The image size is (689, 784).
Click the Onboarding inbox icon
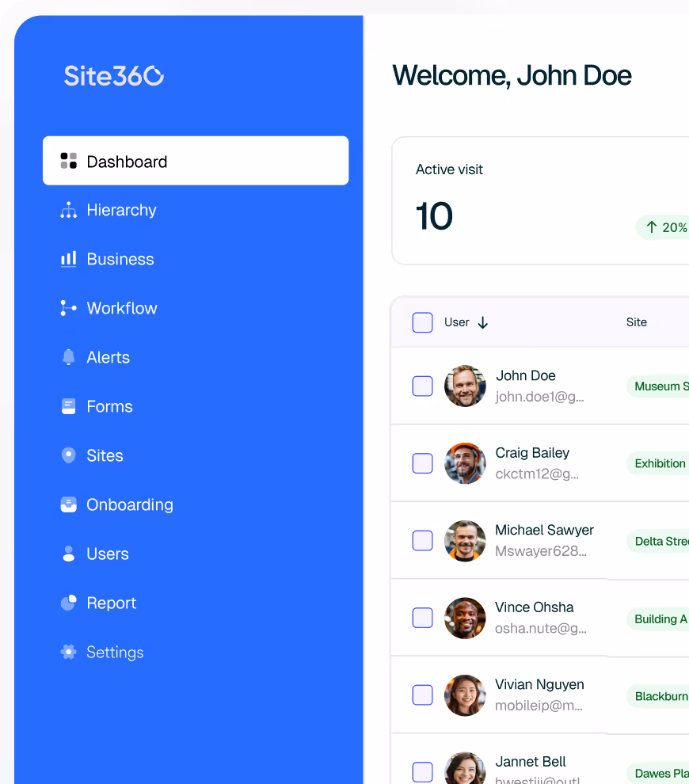coord(68,504)
